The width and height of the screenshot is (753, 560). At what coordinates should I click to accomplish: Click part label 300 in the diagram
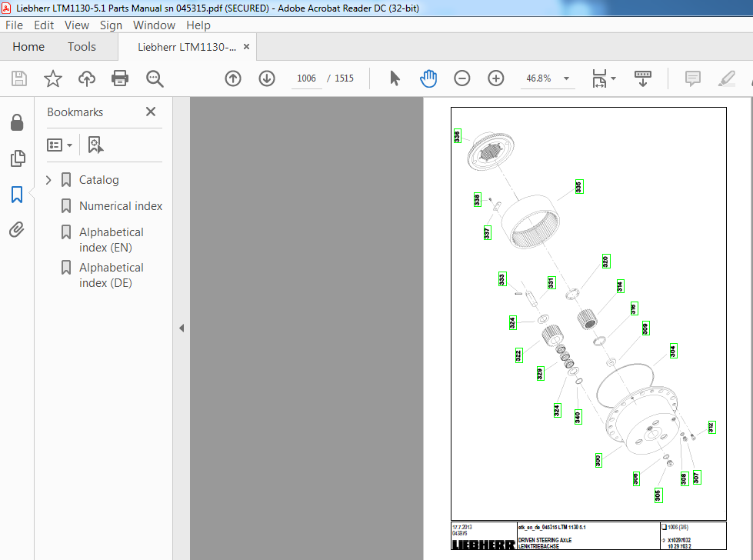pyautogui.click(x=598, y=460)
